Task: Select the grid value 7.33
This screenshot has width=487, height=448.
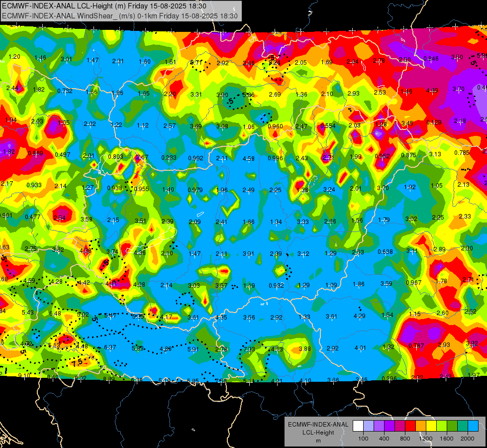Action: coord(249,349)
